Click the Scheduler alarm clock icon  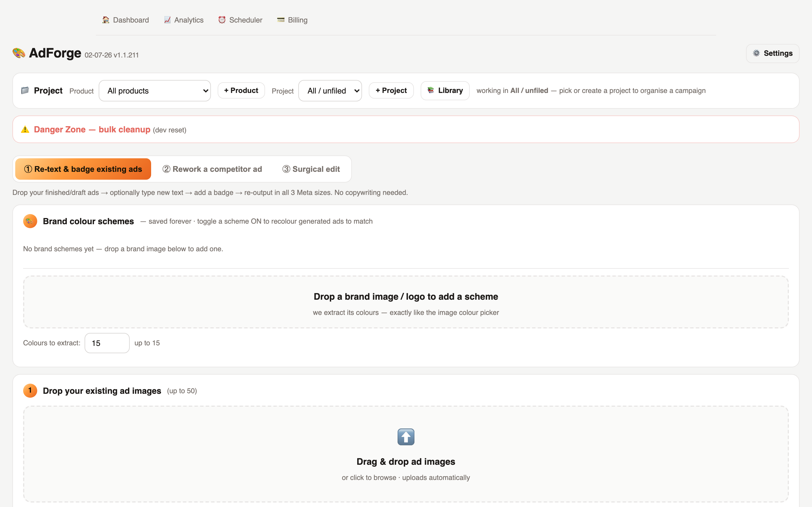[222, 20]
